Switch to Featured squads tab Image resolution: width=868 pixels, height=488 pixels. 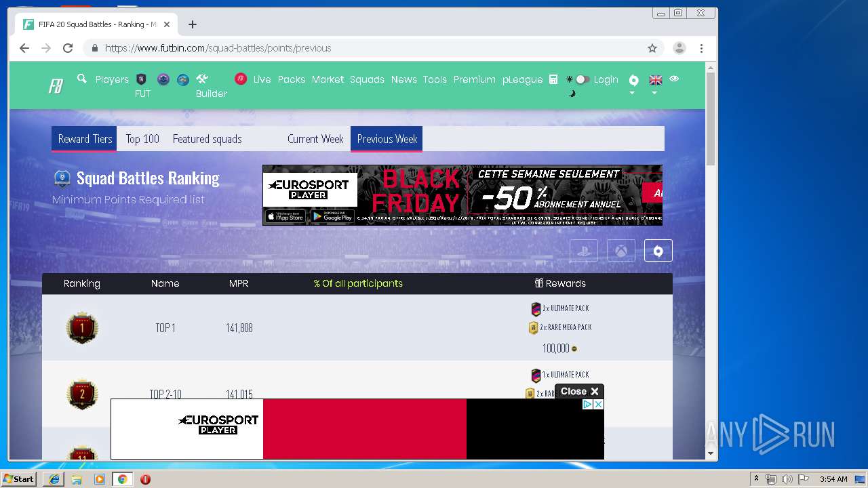(x=207, y=139)
